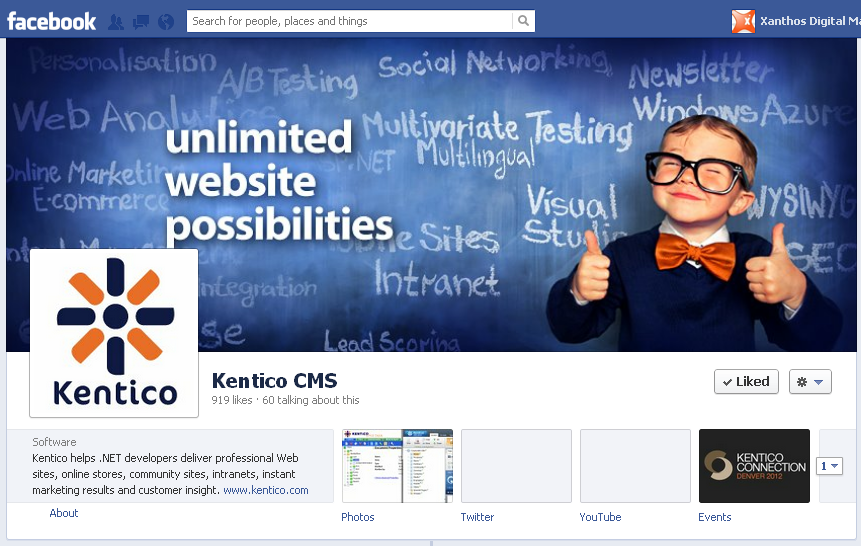Open the Twitter tab box

(x=516, y=466)
